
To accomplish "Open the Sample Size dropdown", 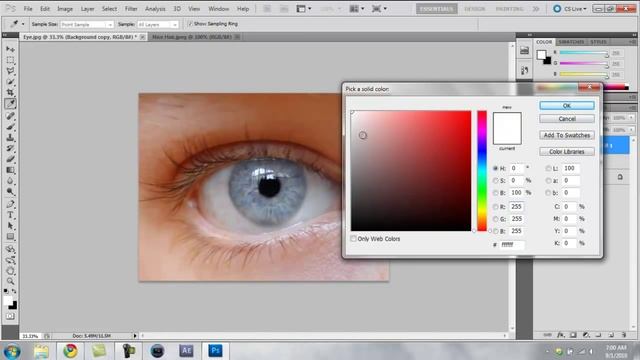I will click(x=87, y=24).
